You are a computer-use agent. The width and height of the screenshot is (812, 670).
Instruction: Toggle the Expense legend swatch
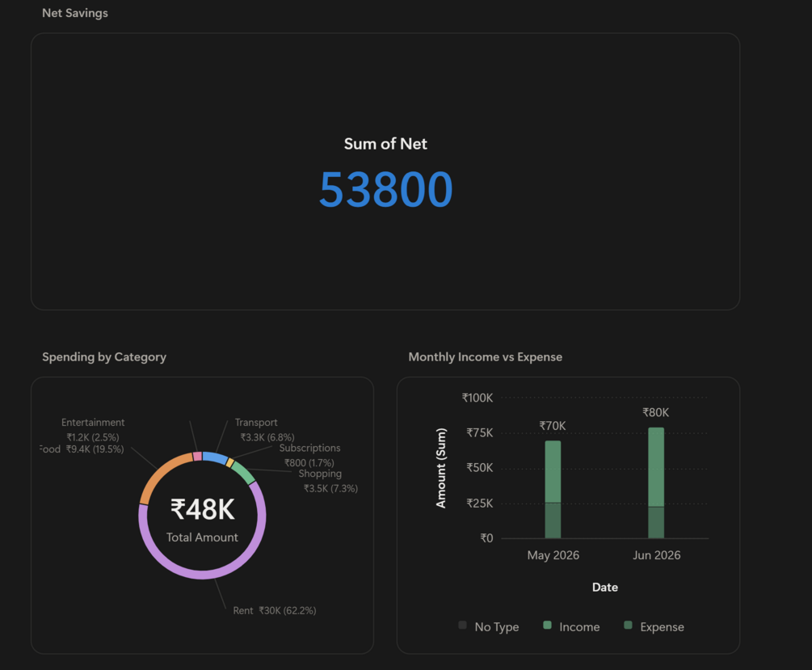tap(628, 626)
